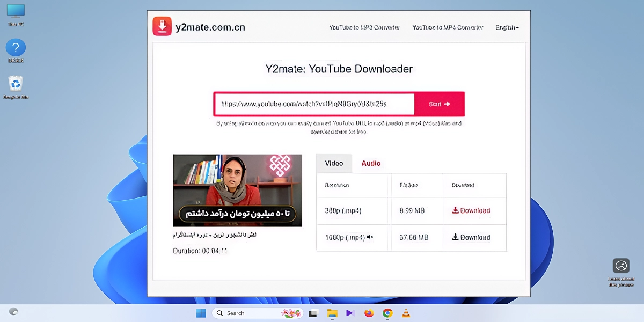Open Task View in taskbar

point(314,313)
